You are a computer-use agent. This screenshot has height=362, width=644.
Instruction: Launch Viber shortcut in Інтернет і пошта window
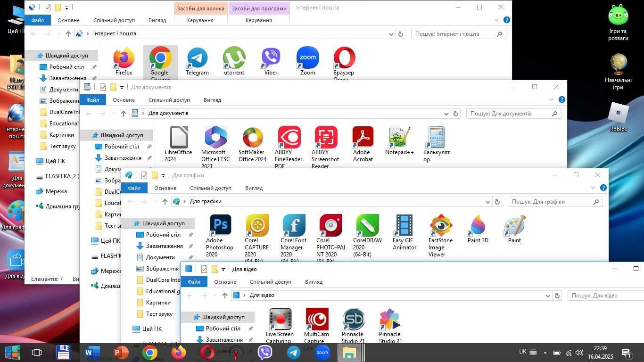click(271, 61)
